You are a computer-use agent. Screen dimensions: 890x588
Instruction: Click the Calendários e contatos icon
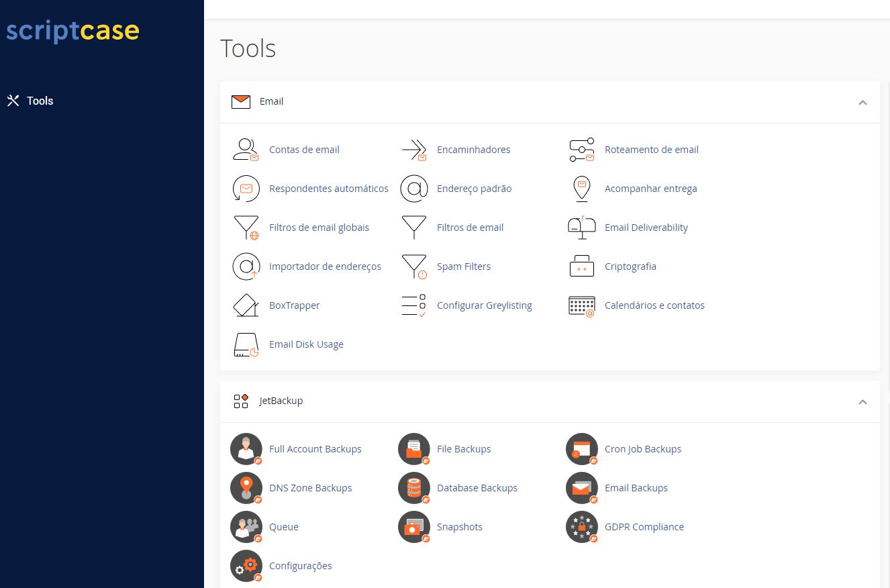tap(581, 305)
